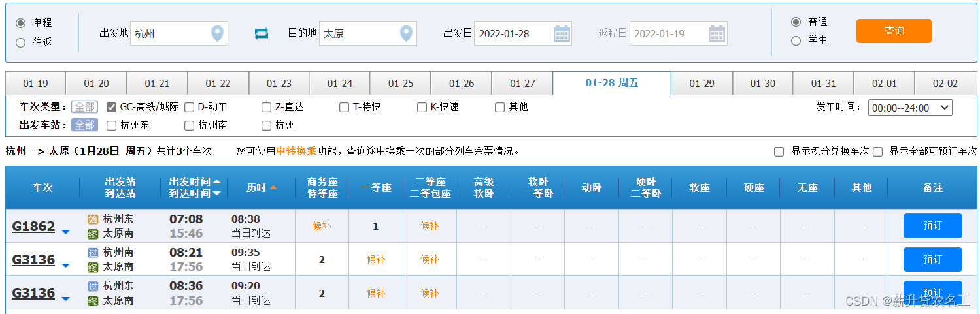
Task: Click 商务座 count 2 for 08:21 G3136
Action: pyautogui.click(x=322, y=260)
